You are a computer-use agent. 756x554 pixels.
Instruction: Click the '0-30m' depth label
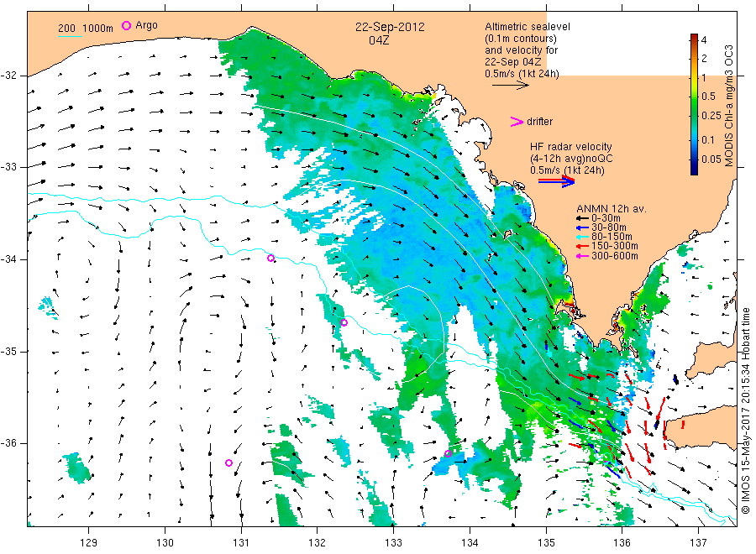[606, 218]
